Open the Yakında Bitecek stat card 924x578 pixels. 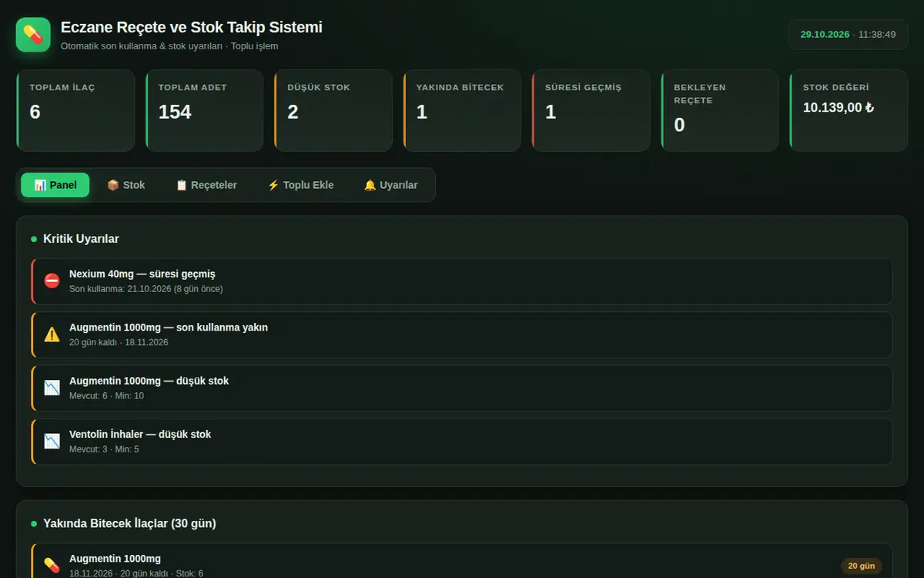click(x=462, y=111)
